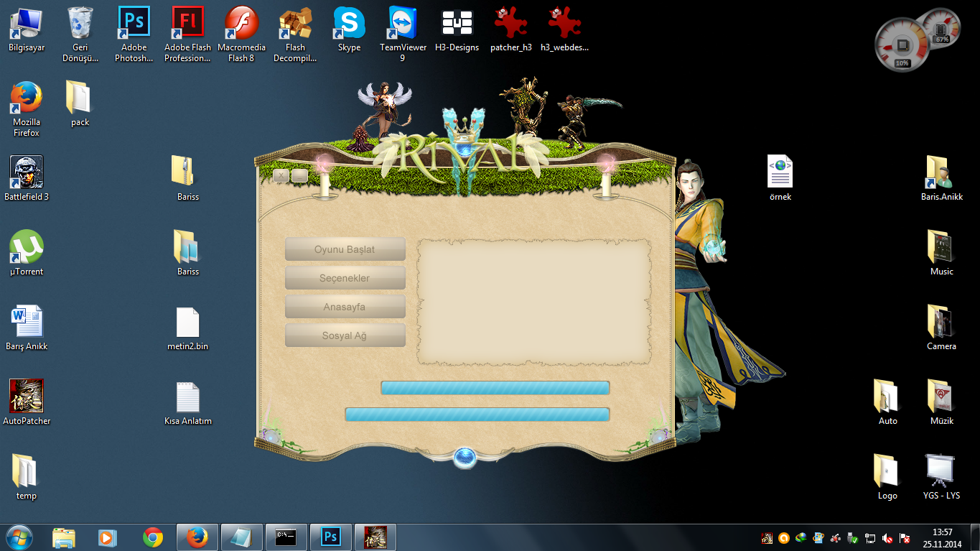This screenshot has width=980, height=551.
Task: Start the game with Oyunu Başlat
Action: click(345, 249)
